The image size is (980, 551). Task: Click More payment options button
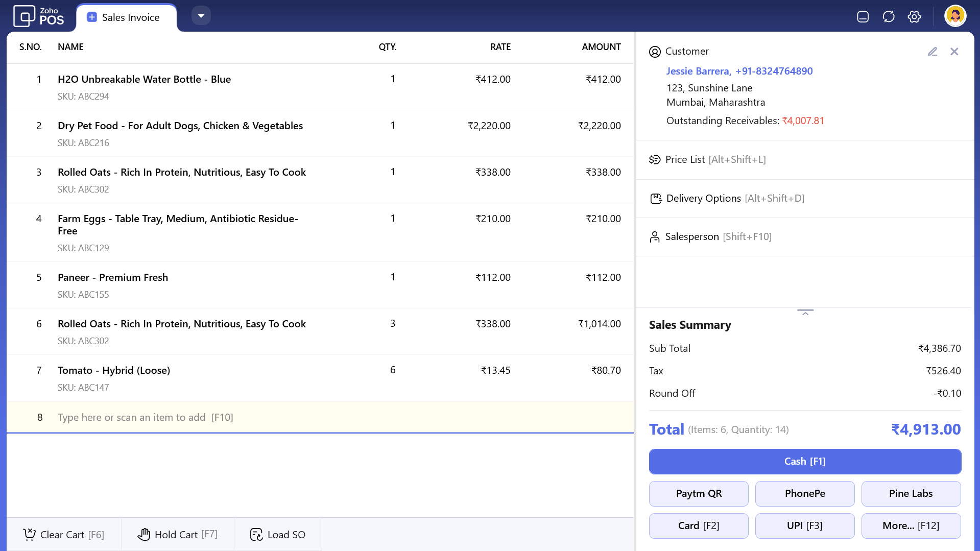coord(911,525)
